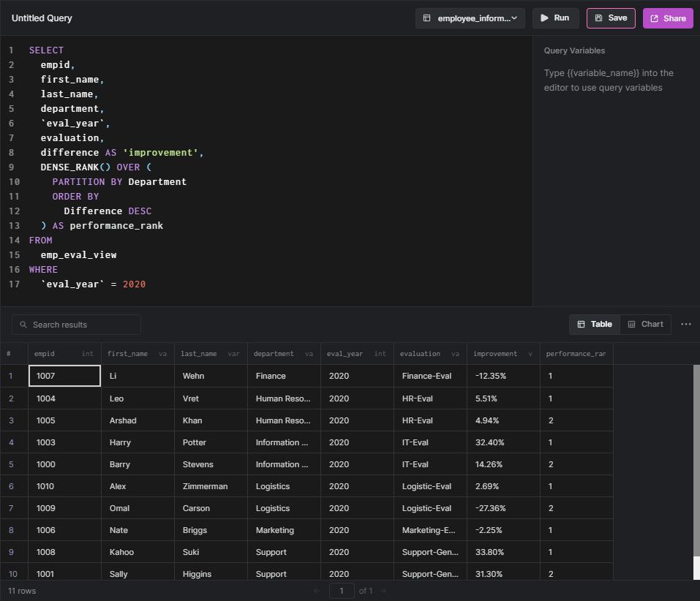The width and height of the screenshot is (700, 601).
Task: Select first name cell 'Li'
Action: [138, 376]
